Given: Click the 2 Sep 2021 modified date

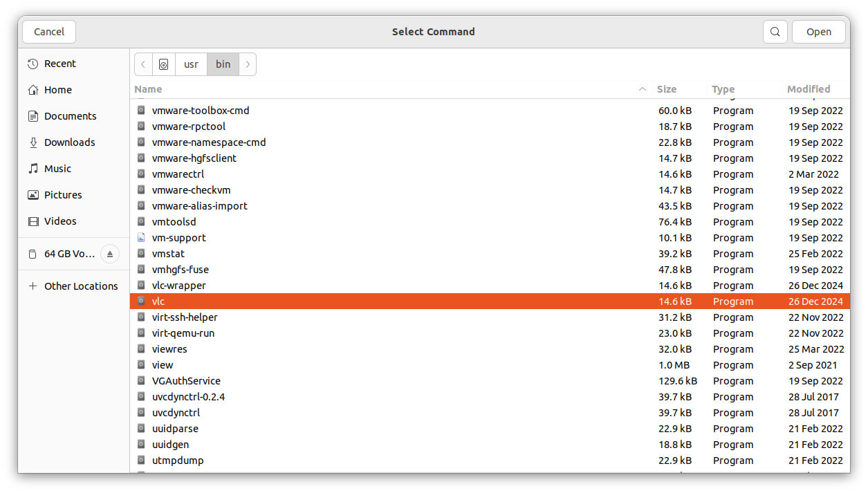Looking at the screenshot, I should [x=813, y=365].
